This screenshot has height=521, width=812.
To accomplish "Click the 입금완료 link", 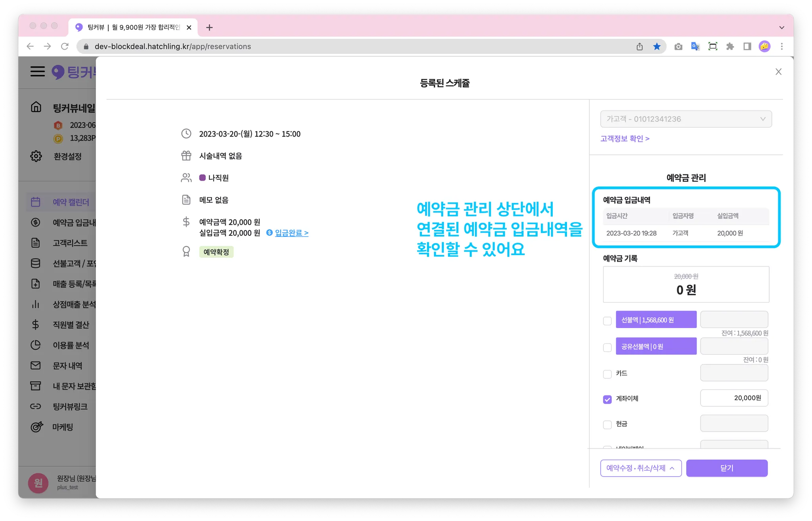I will coord(291,233).
